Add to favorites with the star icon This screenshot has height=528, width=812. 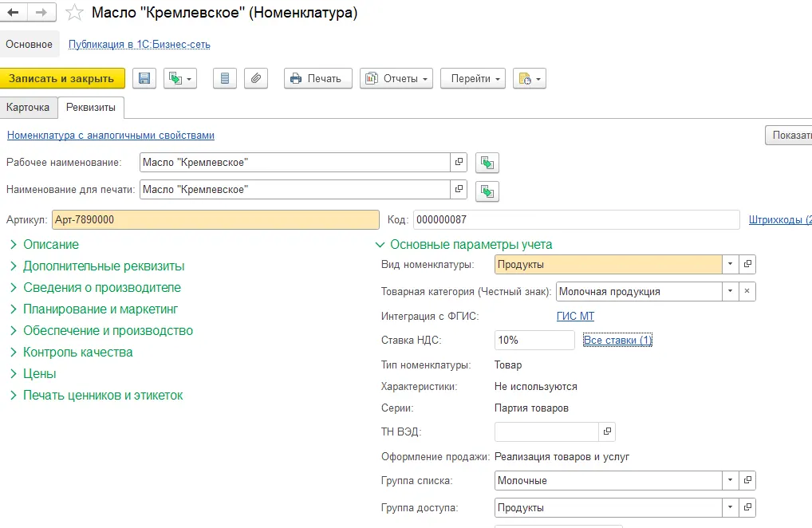(x=74, y=13)
